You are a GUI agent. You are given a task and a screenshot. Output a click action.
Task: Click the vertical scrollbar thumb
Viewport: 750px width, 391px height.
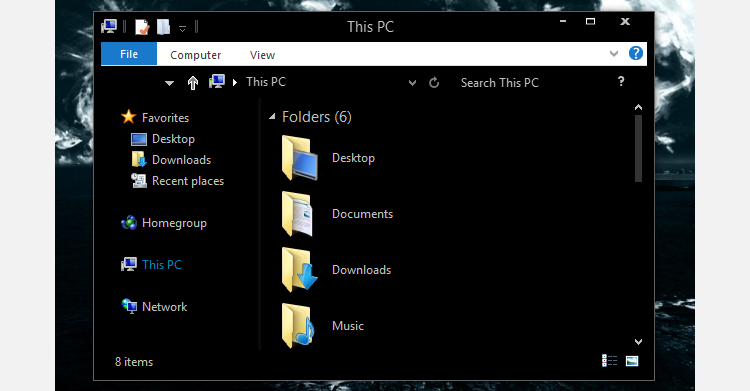tap(638, 148)
